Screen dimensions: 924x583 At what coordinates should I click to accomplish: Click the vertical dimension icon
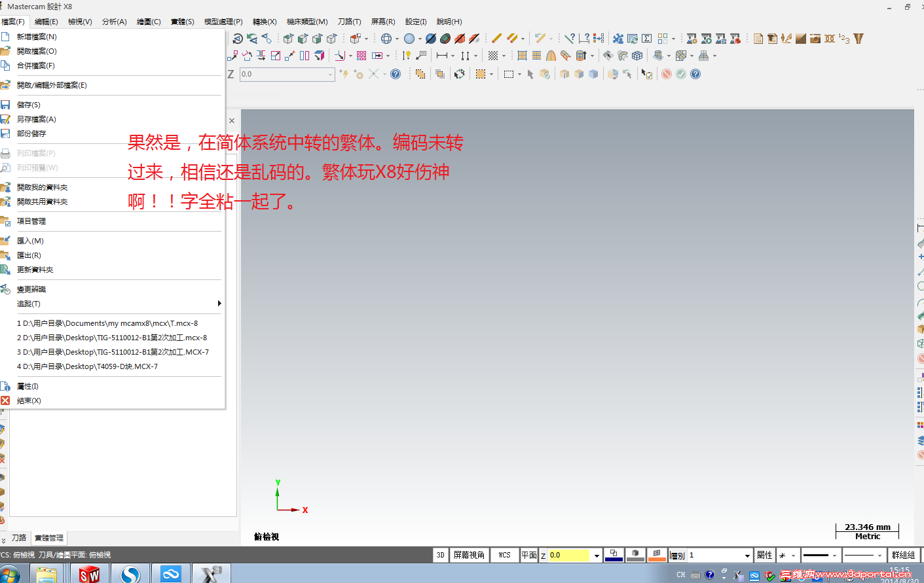click(x=465, y=56)
